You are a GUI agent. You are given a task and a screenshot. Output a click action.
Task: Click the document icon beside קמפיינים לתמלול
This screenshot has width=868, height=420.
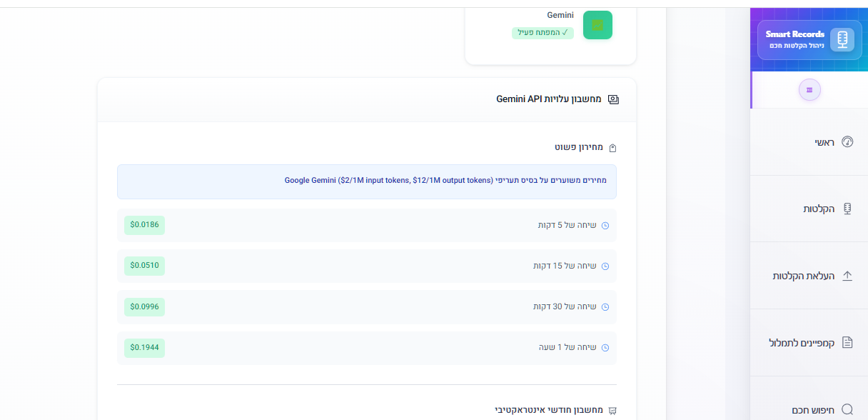click(x=847, y=342)
